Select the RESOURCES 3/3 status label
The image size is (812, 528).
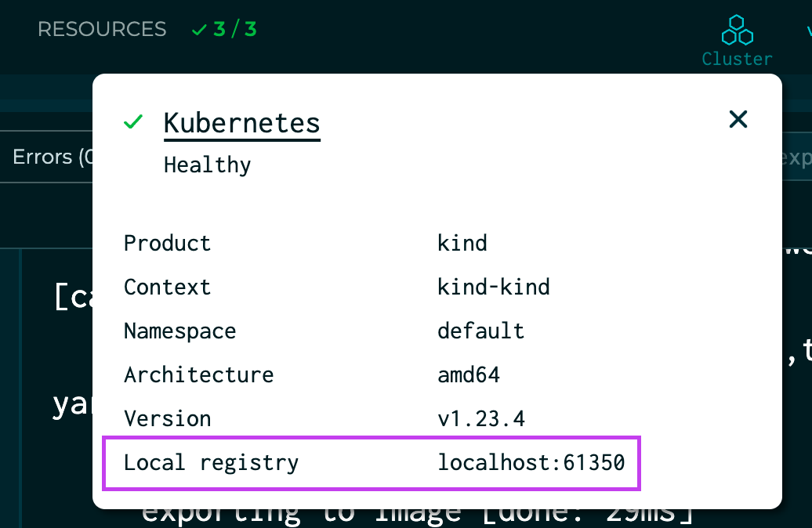coord(147,30)
